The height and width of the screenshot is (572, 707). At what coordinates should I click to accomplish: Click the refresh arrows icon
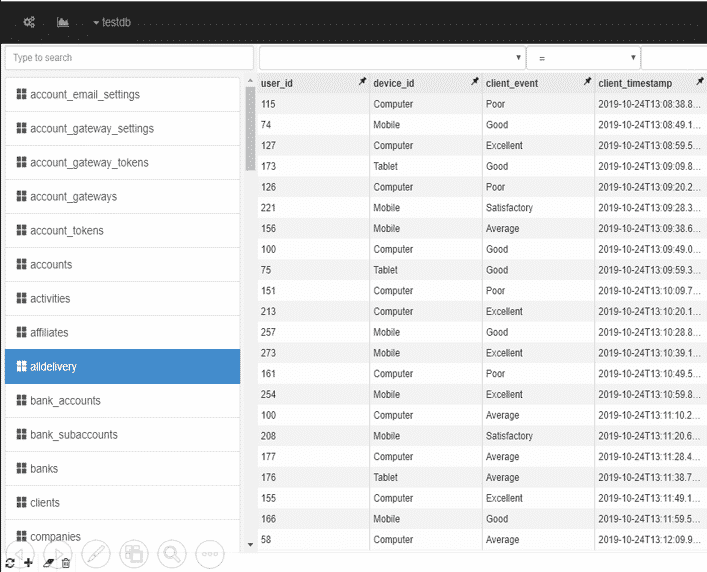pos(10,563)
